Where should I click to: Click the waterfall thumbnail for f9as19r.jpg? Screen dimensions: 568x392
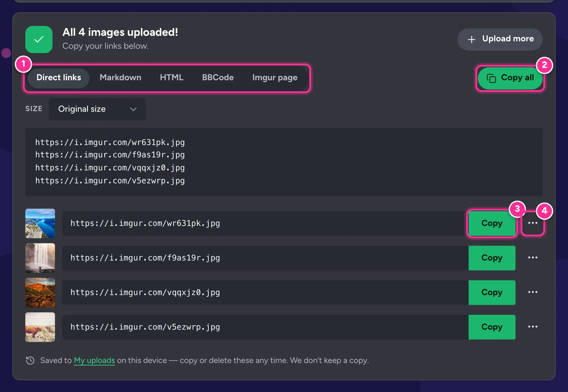[40, 258]
